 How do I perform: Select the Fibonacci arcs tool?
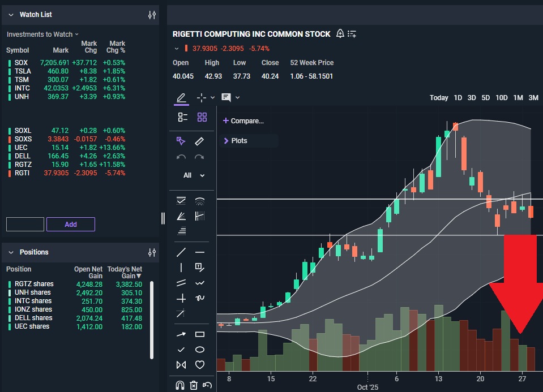pos(200,201)
